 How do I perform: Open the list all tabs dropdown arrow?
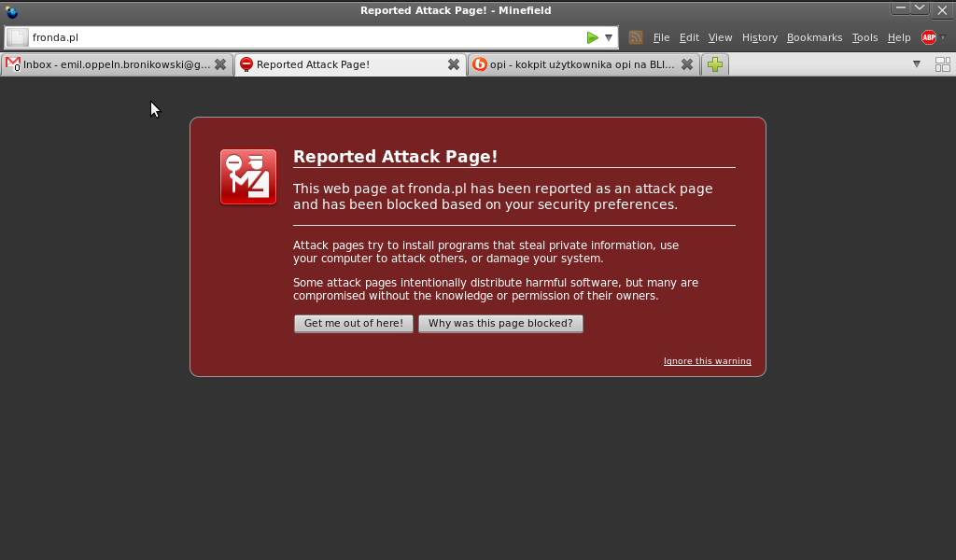pos(916,64)
